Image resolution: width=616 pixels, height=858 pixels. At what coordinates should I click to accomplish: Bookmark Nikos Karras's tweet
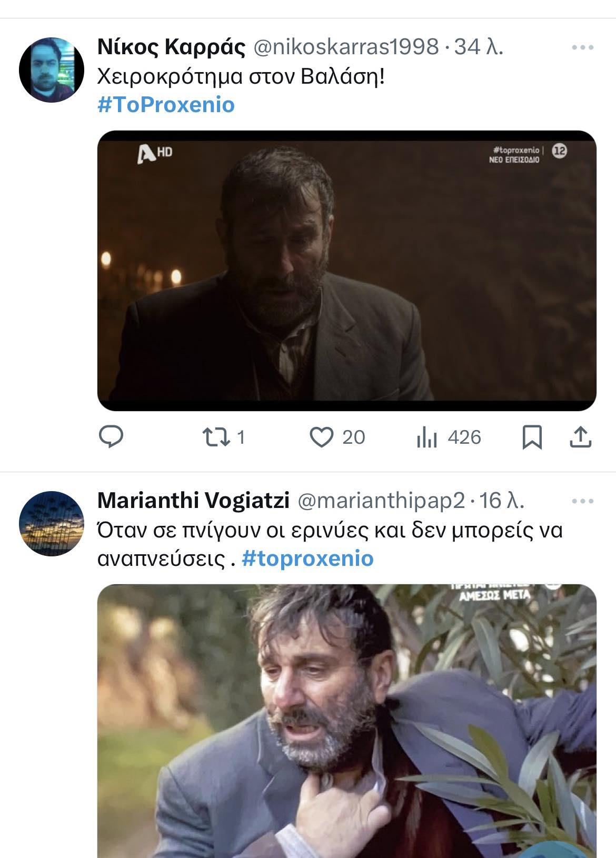click(532, 437)
